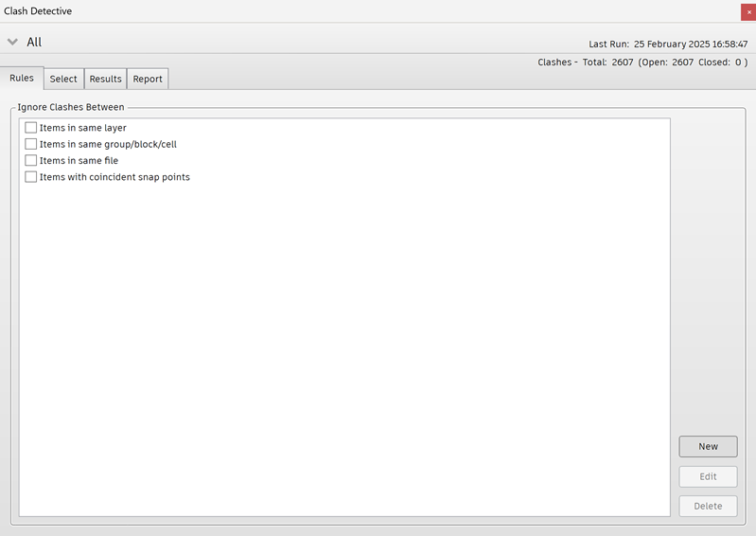Click the Clashes Total 2607 summary

642,63
